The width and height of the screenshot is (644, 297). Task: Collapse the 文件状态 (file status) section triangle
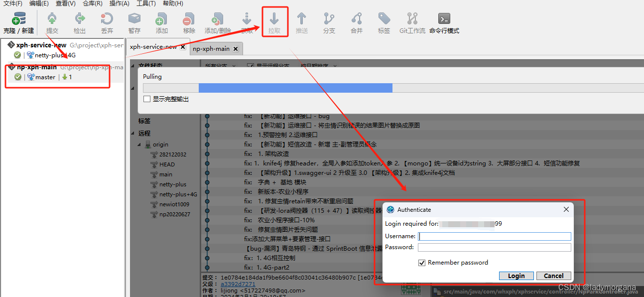coord(133,66)
